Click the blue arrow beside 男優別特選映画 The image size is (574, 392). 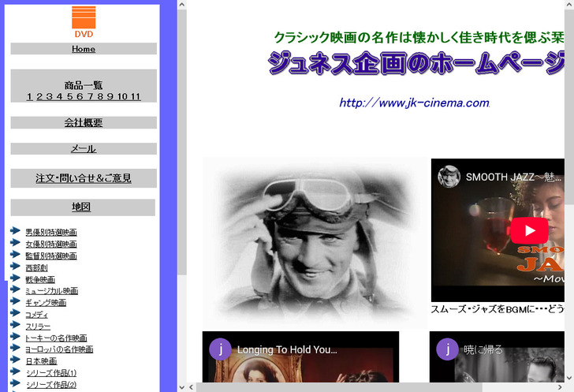[16, 232]
